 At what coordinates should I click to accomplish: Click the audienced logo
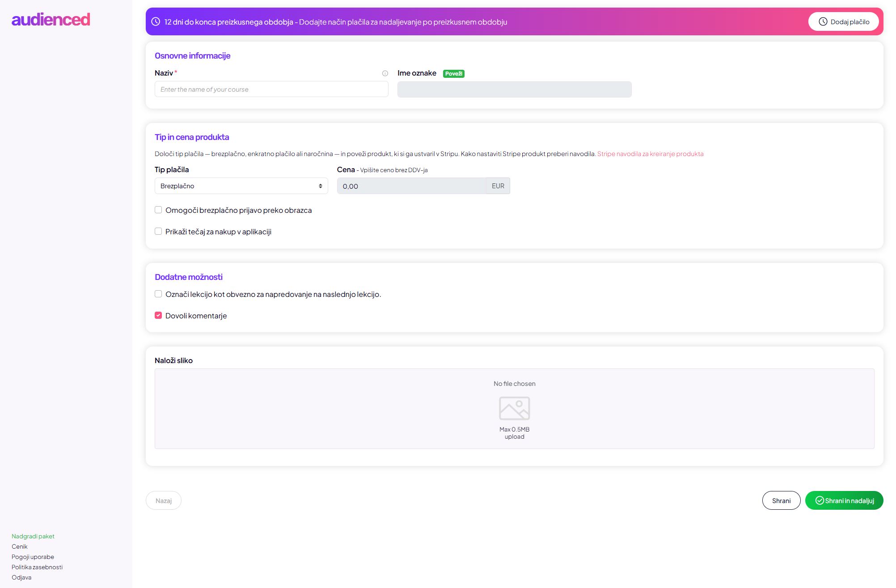pyautogui.click(x=51, y=20)
